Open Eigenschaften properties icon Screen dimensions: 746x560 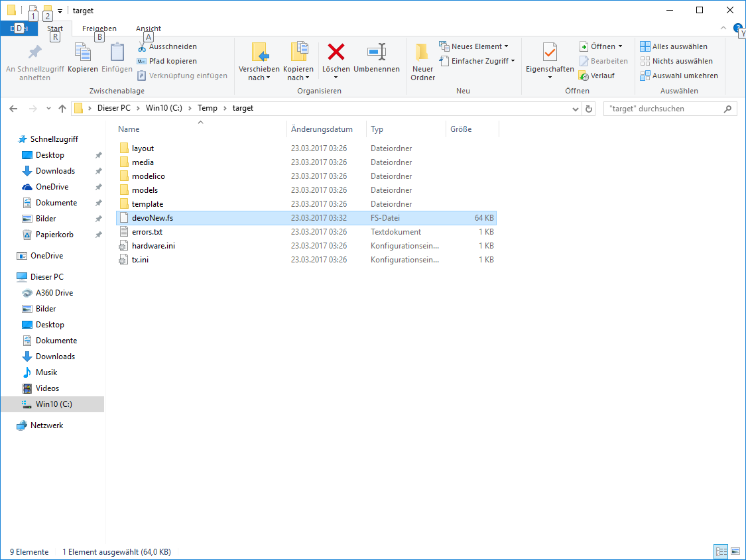(x=550, y=52)
